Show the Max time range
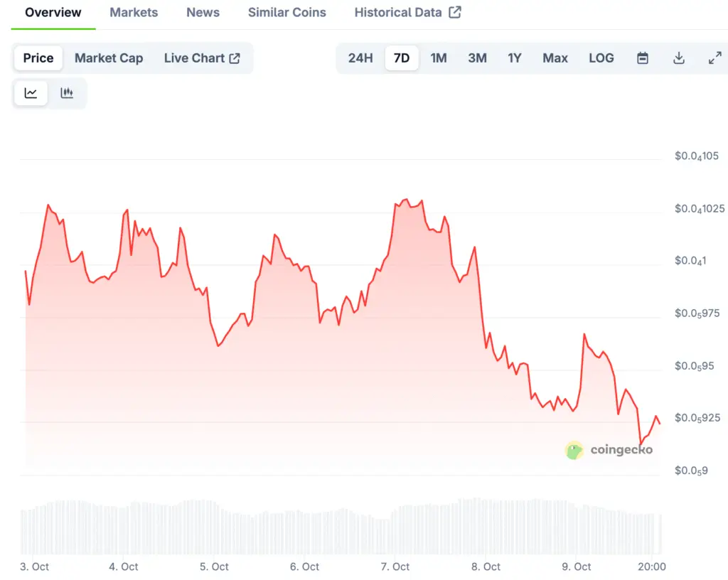This screenshot has height=580, width=728. click(555, 58)
